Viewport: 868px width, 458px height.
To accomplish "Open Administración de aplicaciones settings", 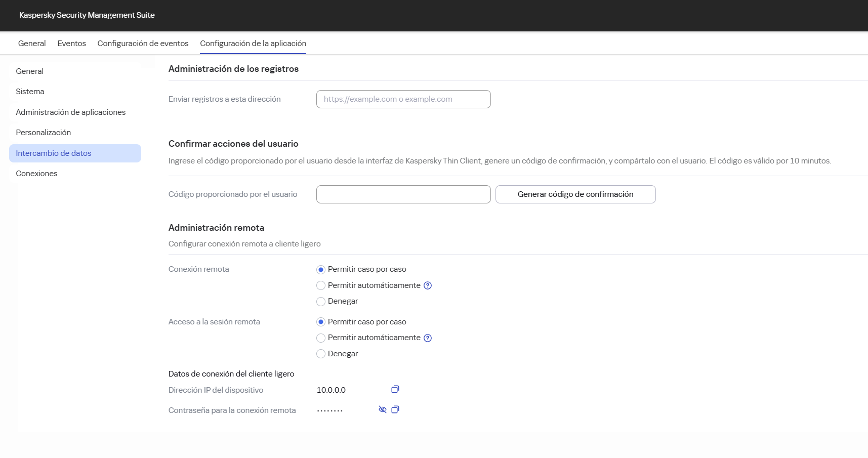I will pos(70,112).
